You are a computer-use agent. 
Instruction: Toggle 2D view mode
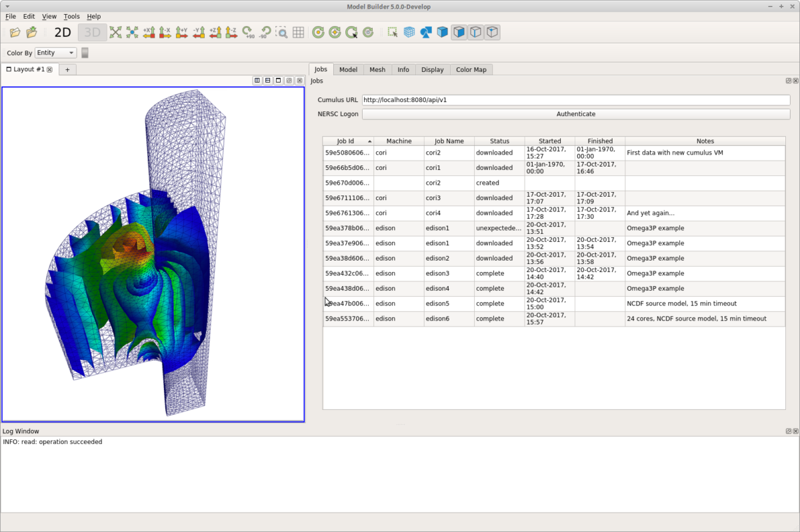tap(62, 32)
